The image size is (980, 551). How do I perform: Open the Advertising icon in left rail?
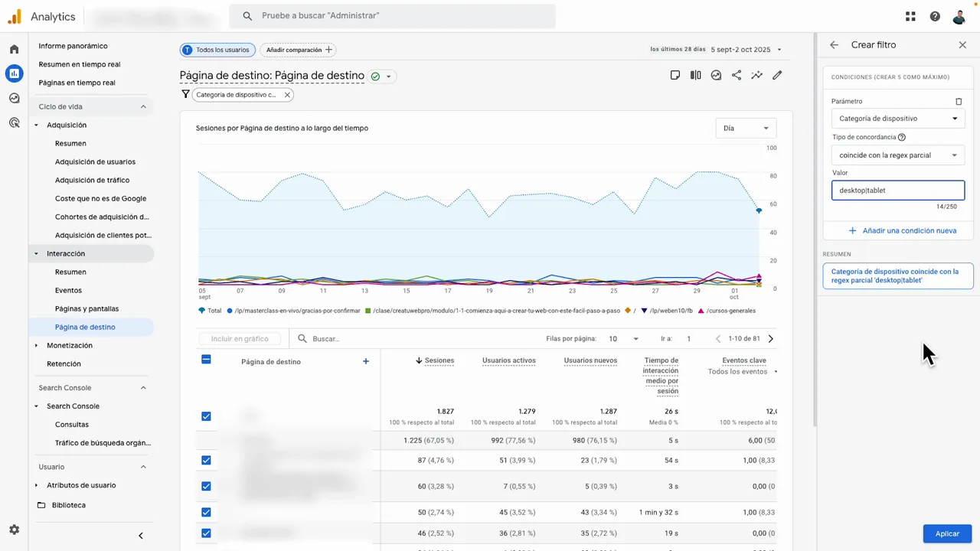[14, 122]
